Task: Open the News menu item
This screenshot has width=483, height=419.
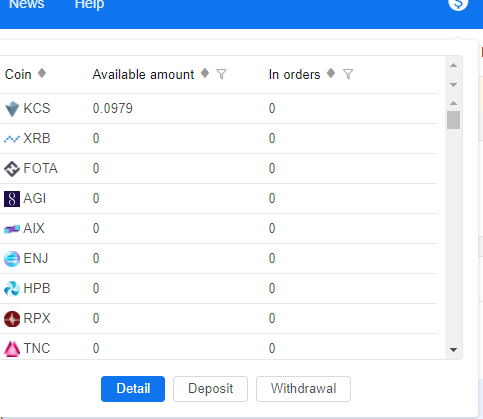Action: tap(27, 4)
